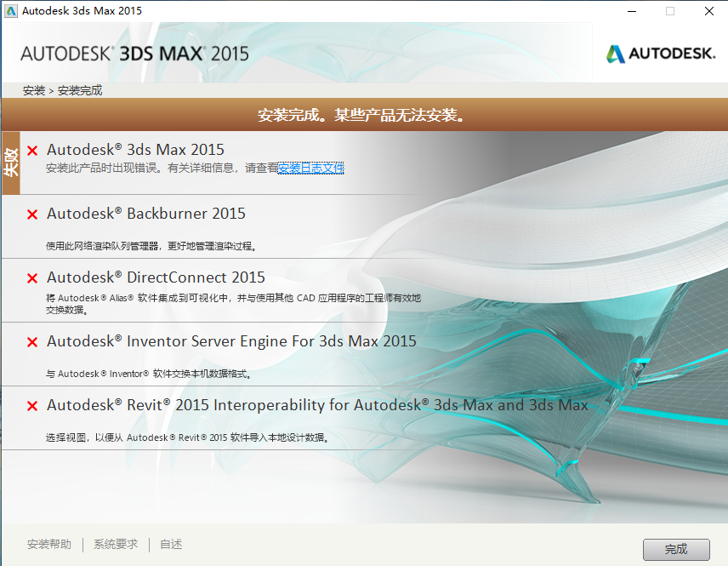Click the 完成 button
The width and height of the screenshot is (728, 566).
(x=676, y=549)
